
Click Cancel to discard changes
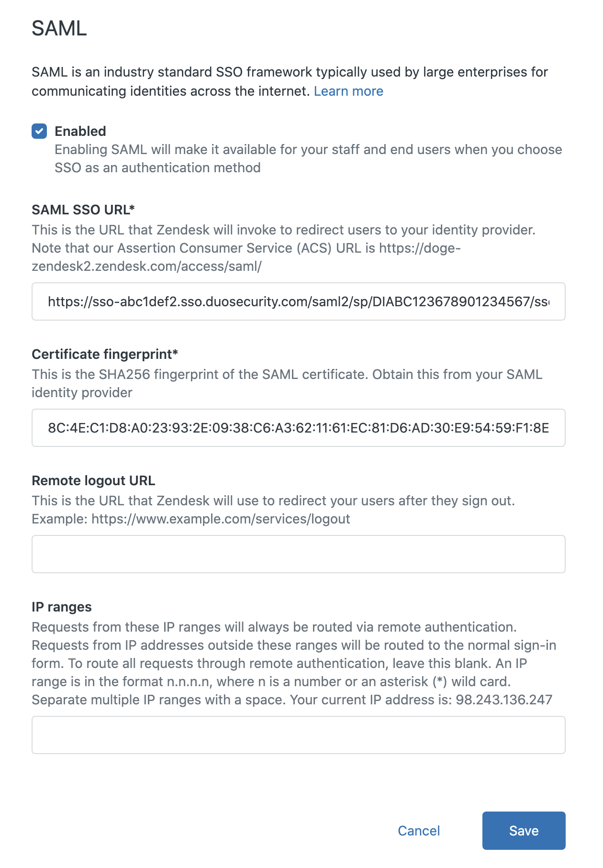pos(418,831)
